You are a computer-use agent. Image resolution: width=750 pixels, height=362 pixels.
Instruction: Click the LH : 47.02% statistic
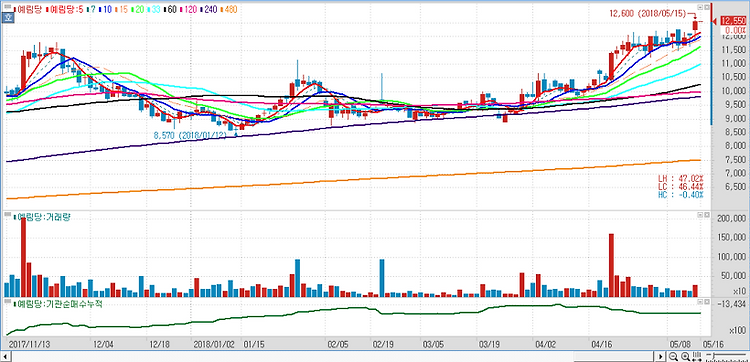click(680, 178)
